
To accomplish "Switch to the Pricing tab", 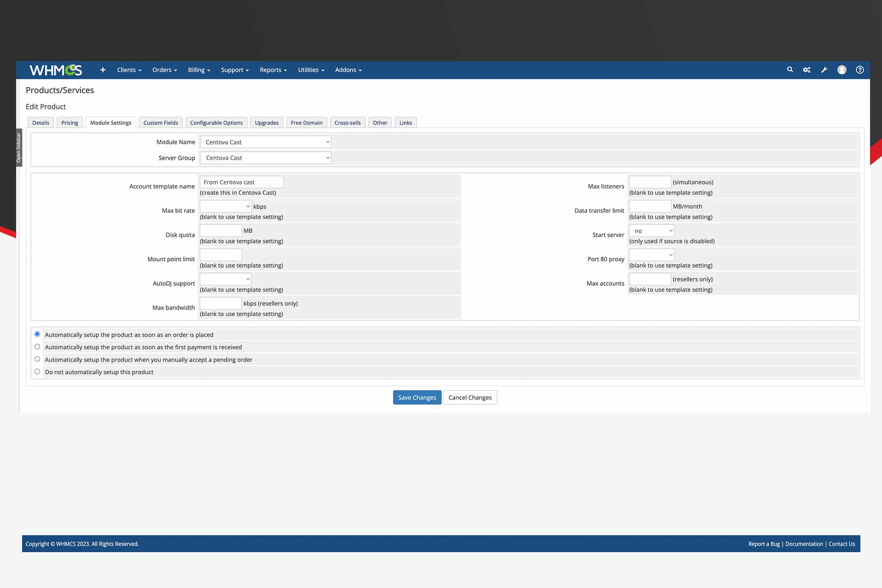I will pos(70,123).
